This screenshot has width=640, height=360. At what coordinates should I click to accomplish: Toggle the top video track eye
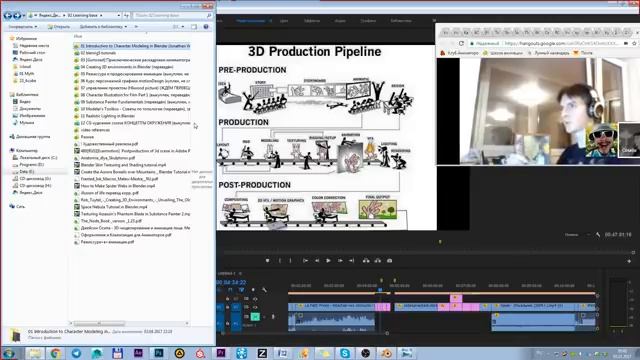click(x=255, y=299)
